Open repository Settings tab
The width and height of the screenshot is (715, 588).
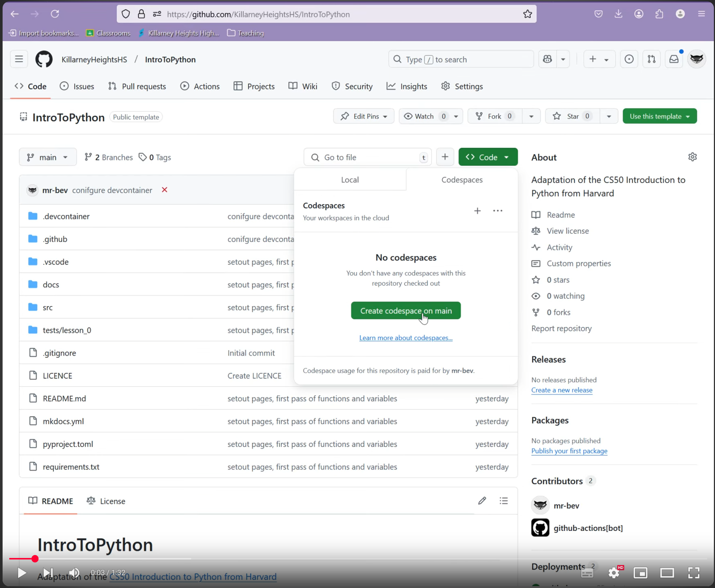point(462,86)
